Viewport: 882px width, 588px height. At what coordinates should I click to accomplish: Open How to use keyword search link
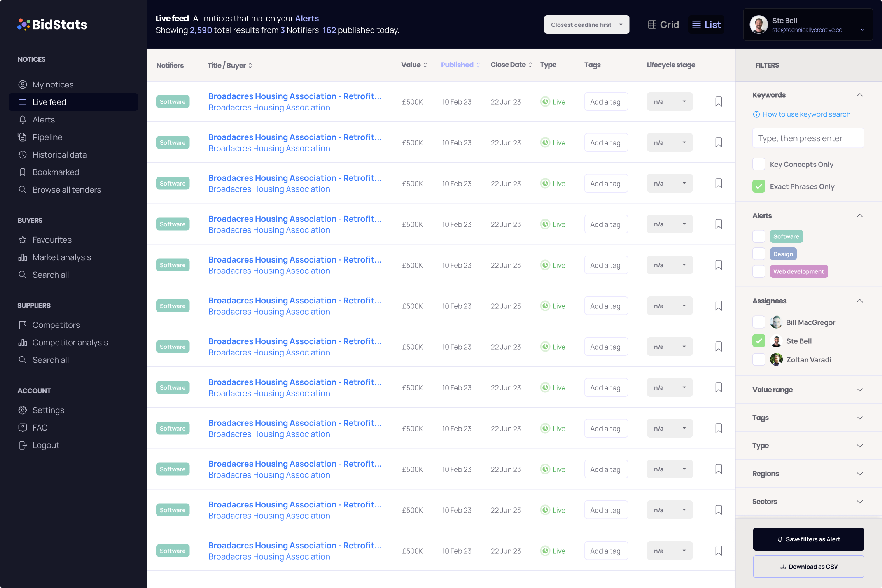click(806, 114)
